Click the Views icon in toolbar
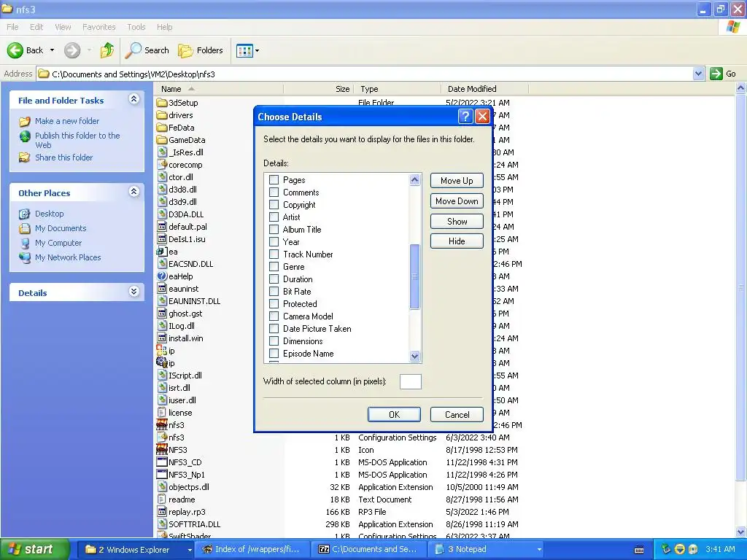 click(x=244, y=50)
